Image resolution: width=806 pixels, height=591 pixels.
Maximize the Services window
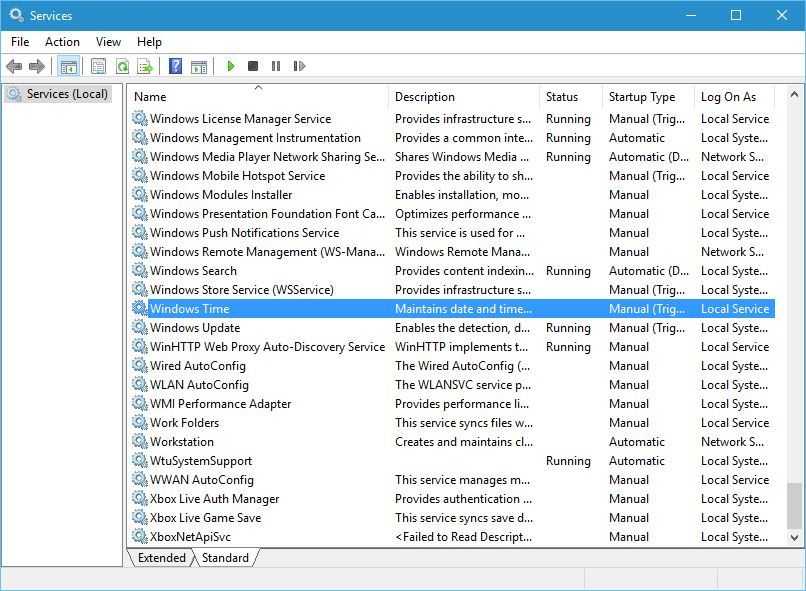(736, 15)
